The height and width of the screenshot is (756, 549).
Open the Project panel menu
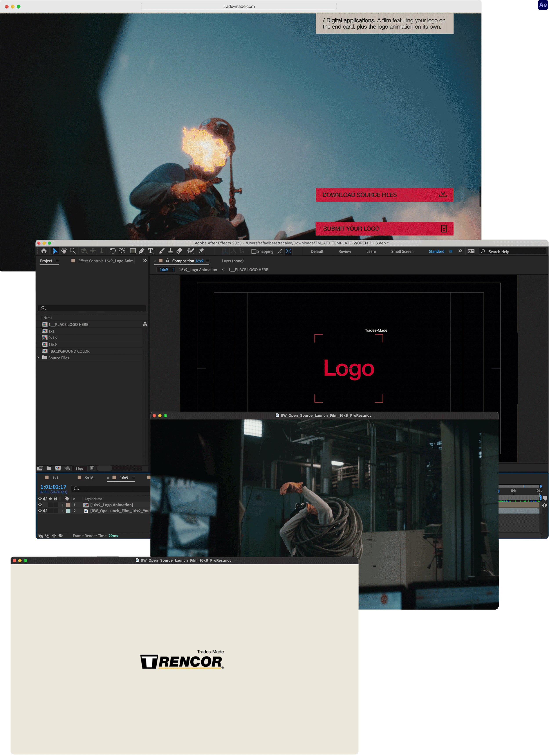[57, 261]
